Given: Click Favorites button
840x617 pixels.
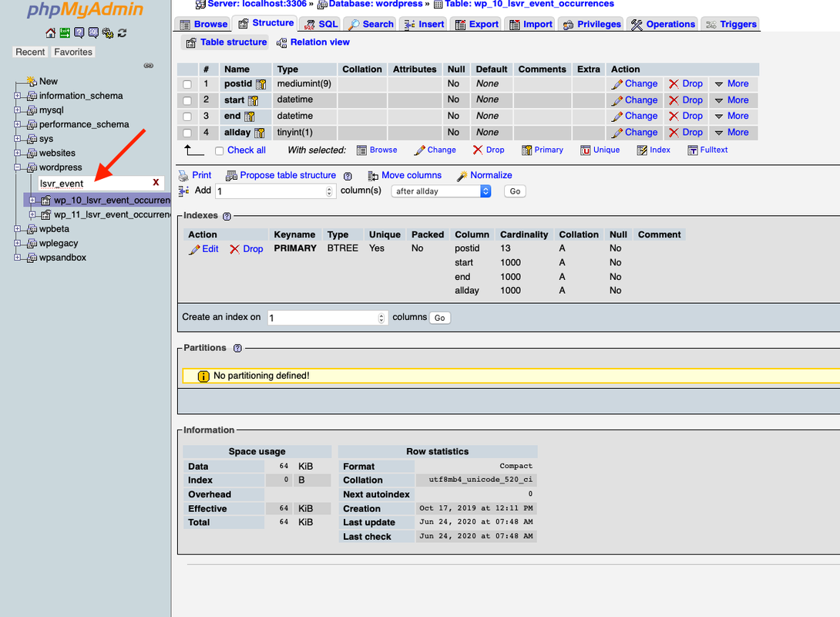Looking at the screenshot, I should point(73,52).
